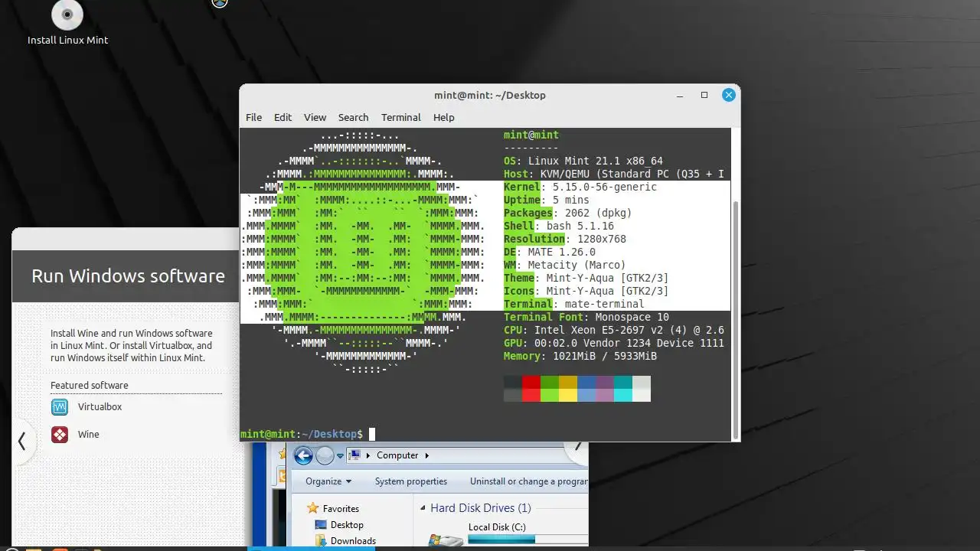This screenshot has width=980, height=551.
Task: Click the Local Disk (C:) label
Action: (x=497, y=527)
